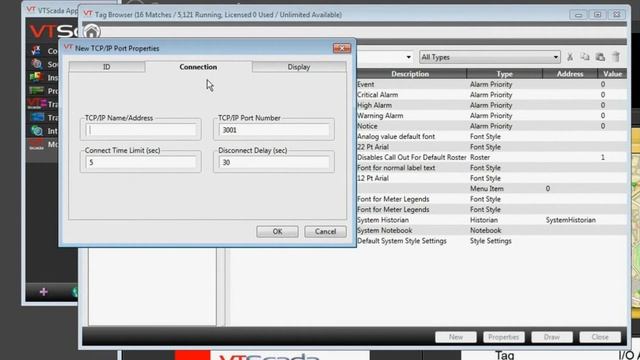Image resolution: width=640 pixels, height=360 pixels.
Task: Click the TCP/IP Port Number field
Action: point(274,130)
